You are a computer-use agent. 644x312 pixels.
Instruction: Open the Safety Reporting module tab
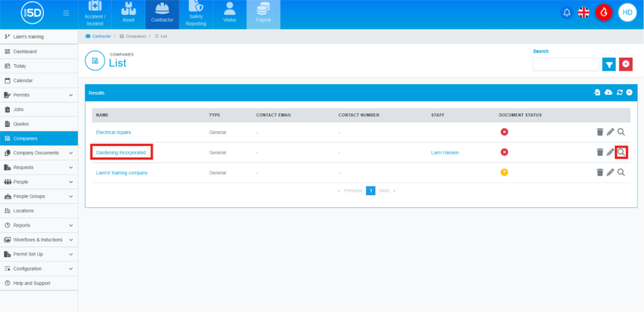click(x=195, y=14)
